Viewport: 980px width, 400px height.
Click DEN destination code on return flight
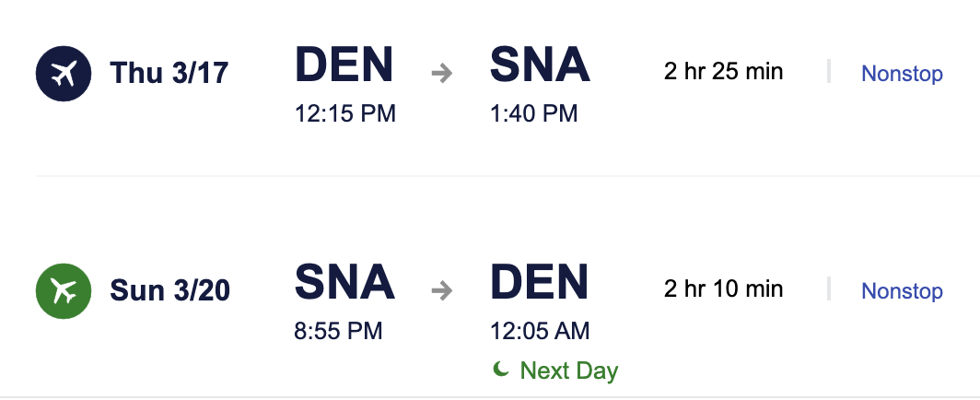pos(540,282)
